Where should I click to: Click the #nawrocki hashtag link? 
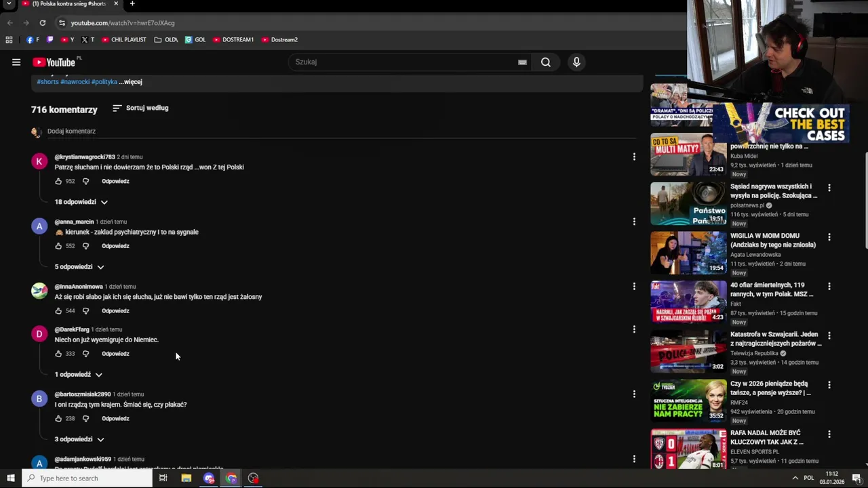pos(75,82)
